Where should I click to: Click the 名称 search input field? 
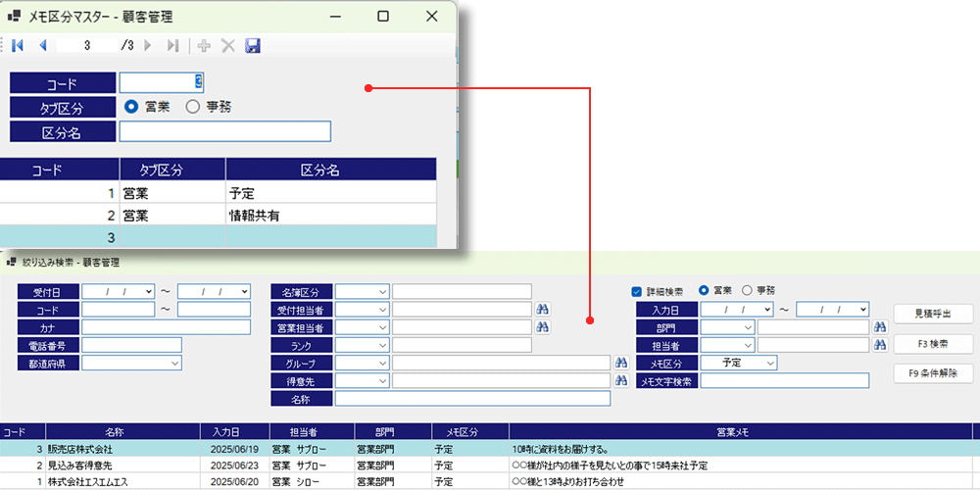pyautogui.click(x=472, y=398)
